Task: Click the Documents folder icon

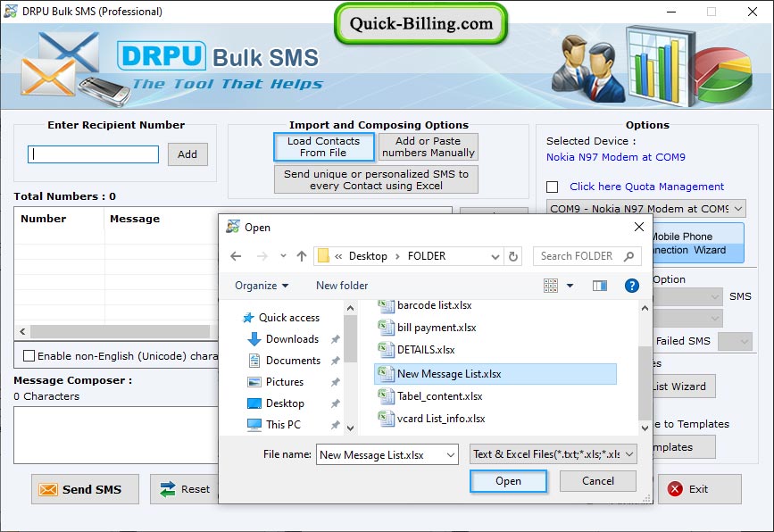Action: 254,361
